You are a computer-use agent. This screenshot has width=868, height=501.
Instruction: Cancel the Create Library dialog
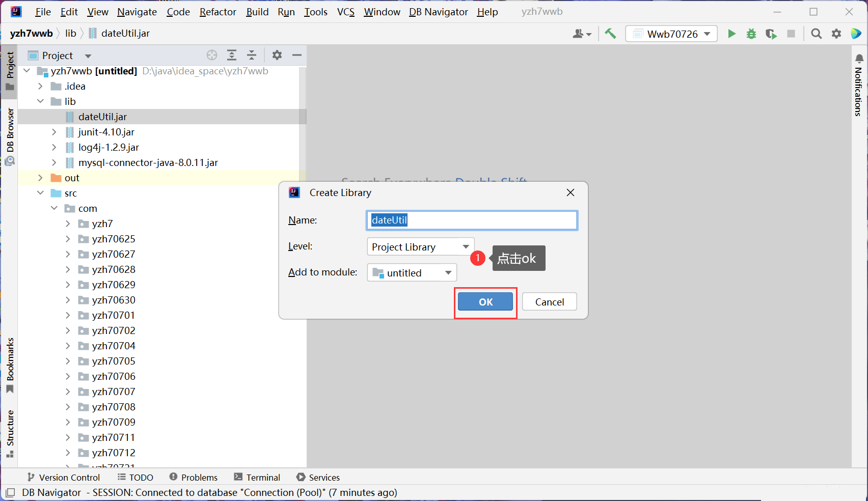(x=549, y=302)
